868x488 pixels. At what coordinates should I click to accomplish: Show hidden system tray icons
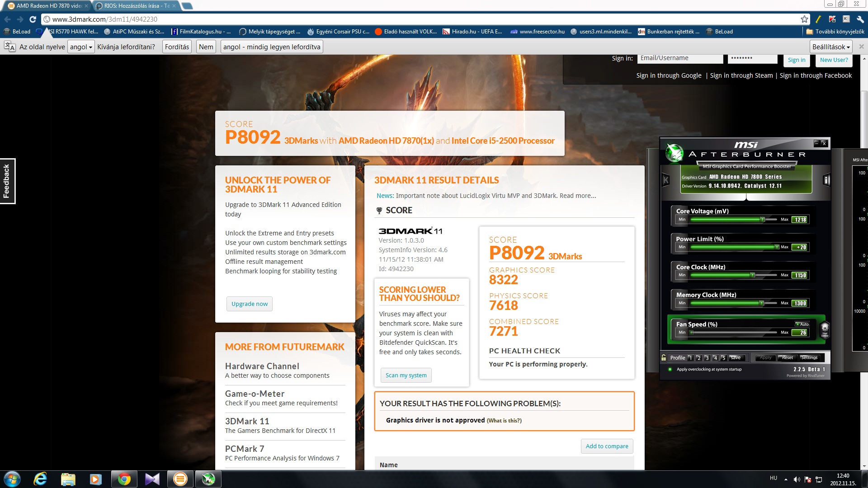(x=786, y=479)
